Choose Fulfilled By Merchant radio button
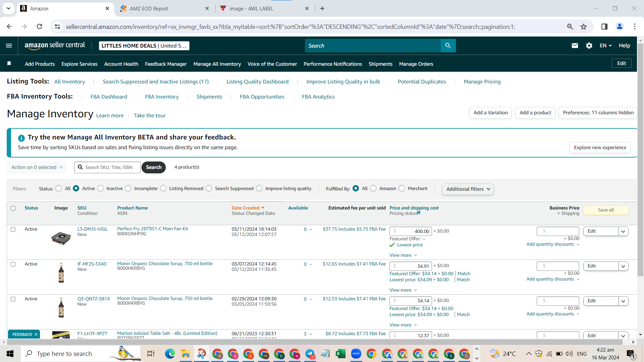644x362 pixels. 402,188
